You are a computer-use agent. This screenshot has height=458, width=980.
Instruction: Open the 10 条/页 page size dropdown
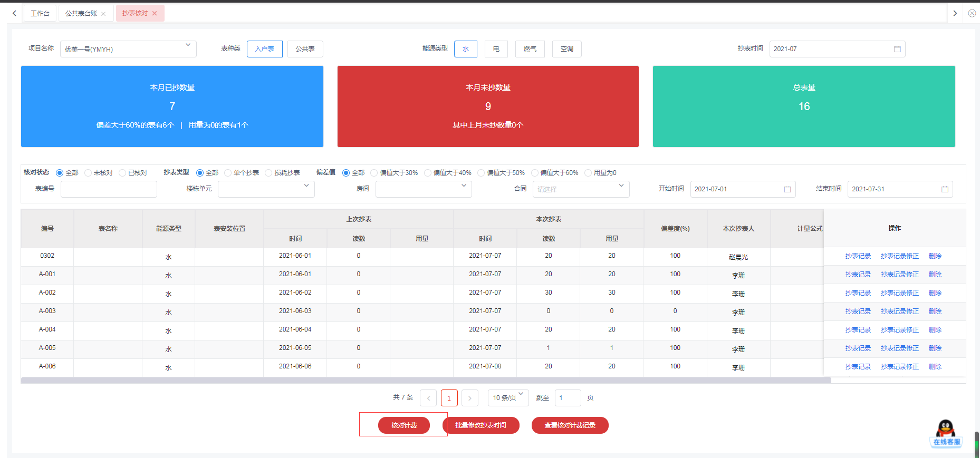pyautogui.click(x=508, y=398)
